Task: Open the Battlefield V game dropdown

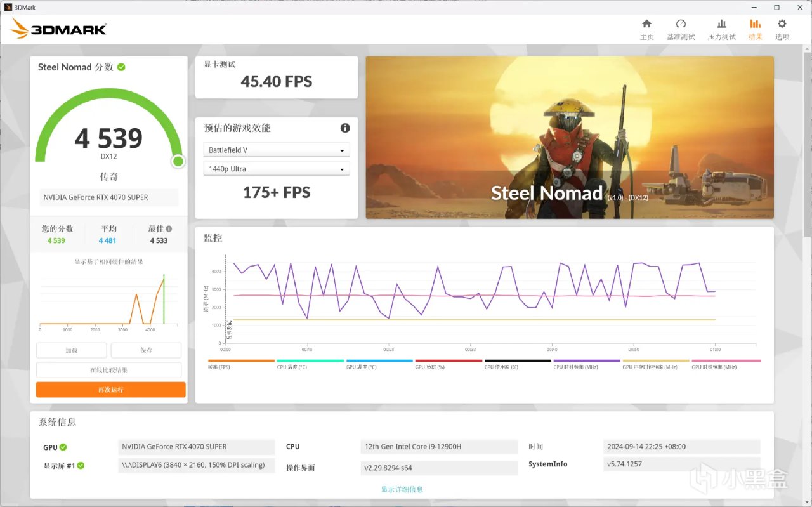Action: point(277,150)
